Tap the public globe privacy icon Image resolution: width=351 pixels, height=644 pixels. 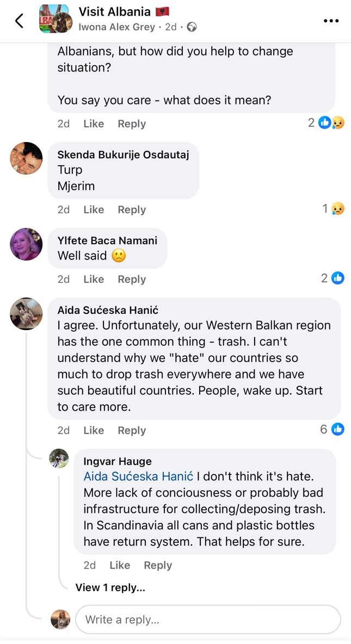click(x=192, y=27)
